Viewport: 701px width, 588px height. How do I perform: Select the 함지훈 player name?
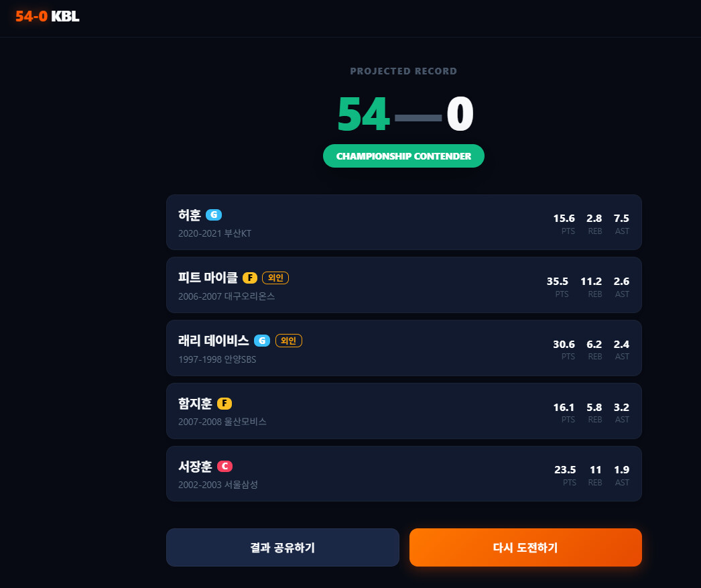(x=195, y=404)
